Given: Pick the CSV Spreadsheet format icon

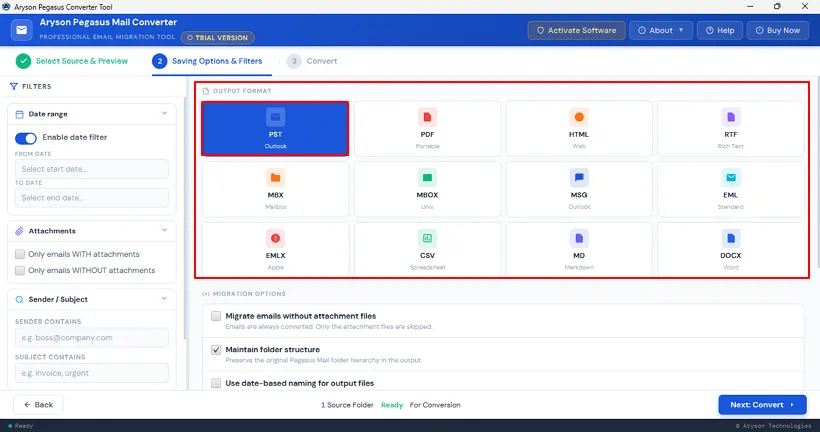Looking at the screenshot, I should click(x=427, y=238).
